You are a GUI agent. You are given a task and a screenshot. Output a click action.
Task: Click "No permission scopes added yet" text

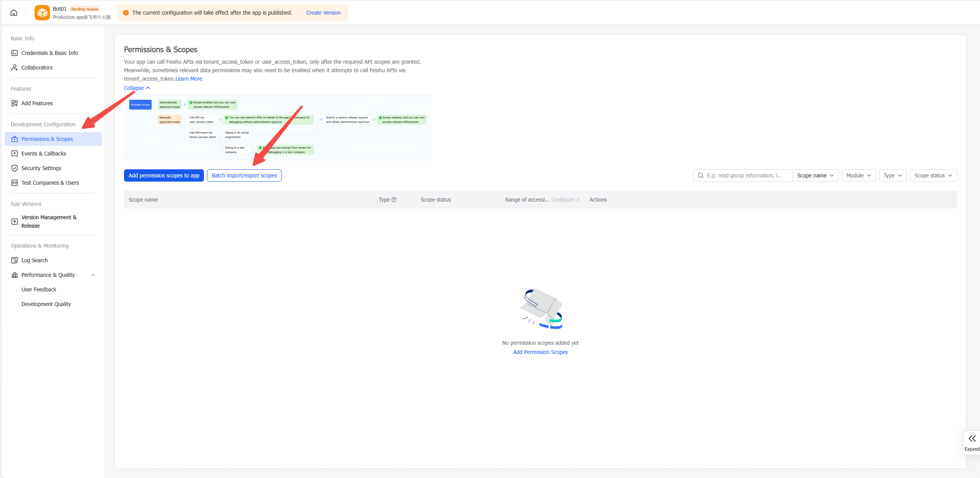(540, 343)
